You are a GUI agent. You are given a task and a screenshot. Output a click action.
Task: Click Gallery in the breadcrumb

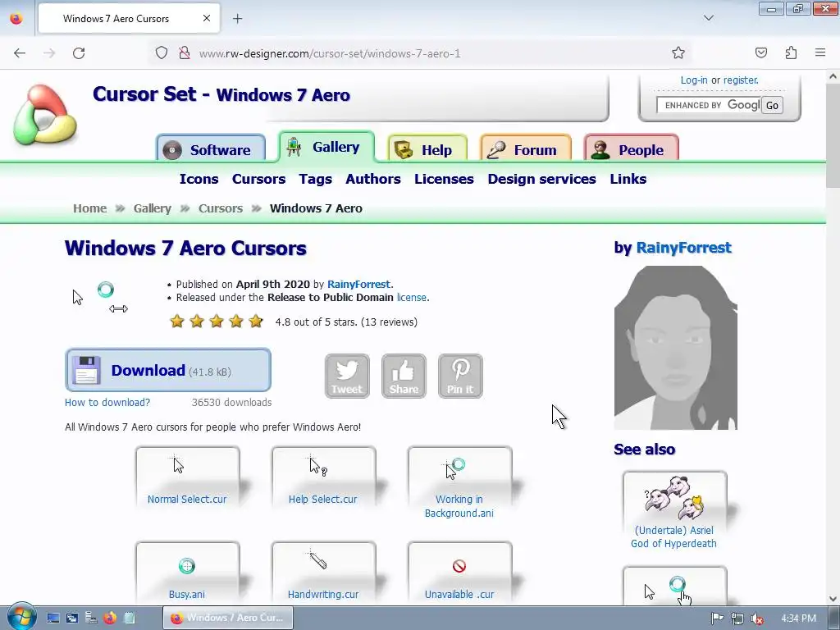point(152,208)
